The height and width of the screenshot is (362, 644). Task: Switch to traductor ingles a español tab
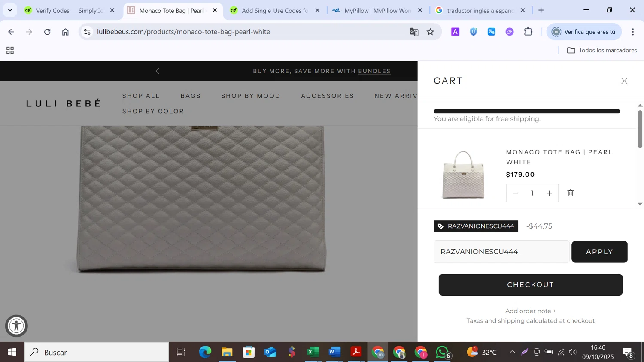point(480,10)
